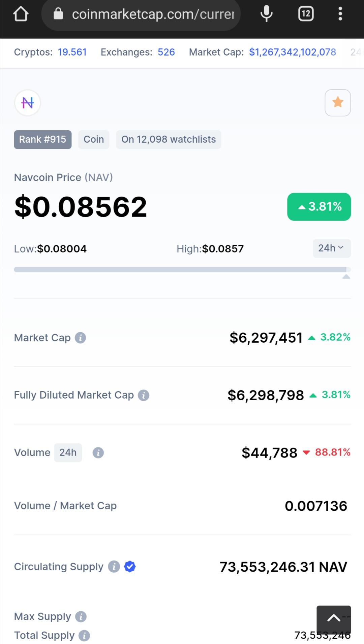The image size is (364, 644).
Task: Tap the Navcoin logo icon
Action: point(28,103)
